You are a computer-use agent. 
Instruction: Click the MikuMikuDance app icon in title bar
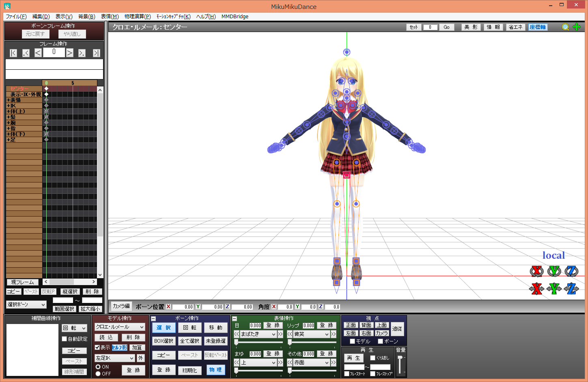[x=7, y=6]
